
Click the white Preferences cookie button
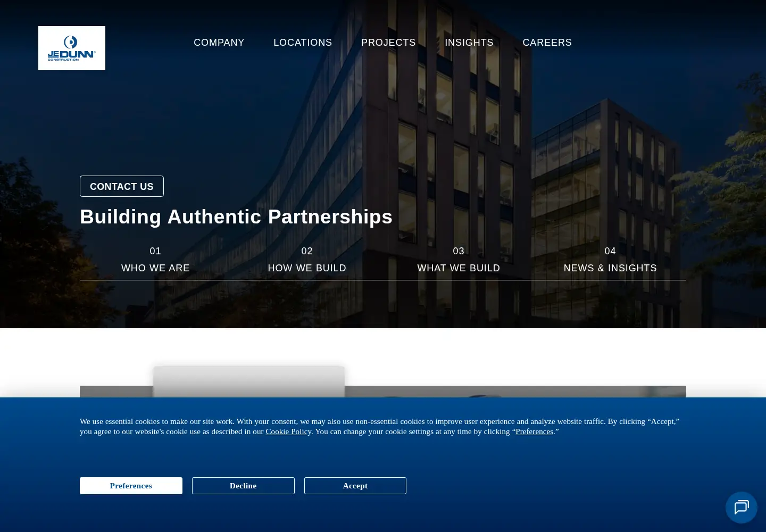click(x=131, y=486)
